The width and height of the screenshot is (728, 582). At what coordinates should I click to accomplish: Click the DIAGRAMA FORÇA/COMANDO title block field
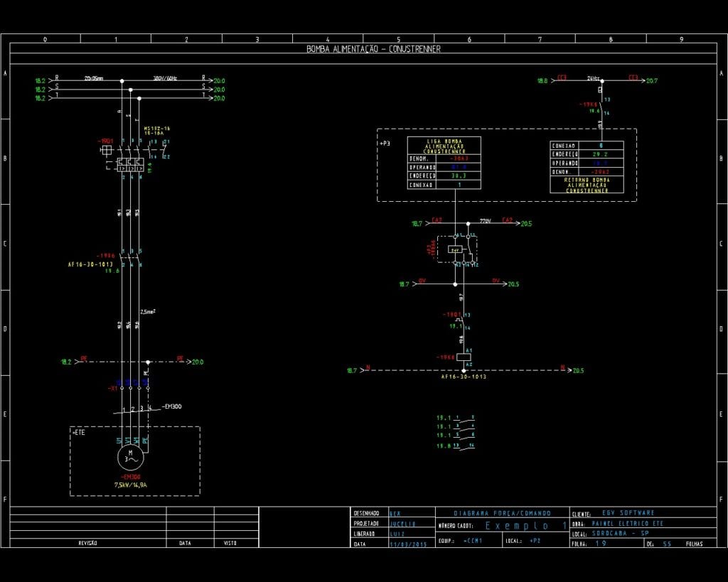pyautogui.click(x=502, y=513)
